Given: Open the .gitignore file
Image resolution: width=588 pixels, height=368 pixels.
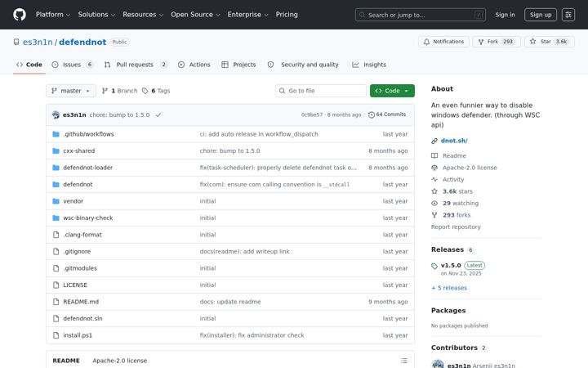Looking at the screenshot, I should tap(77, 252).
